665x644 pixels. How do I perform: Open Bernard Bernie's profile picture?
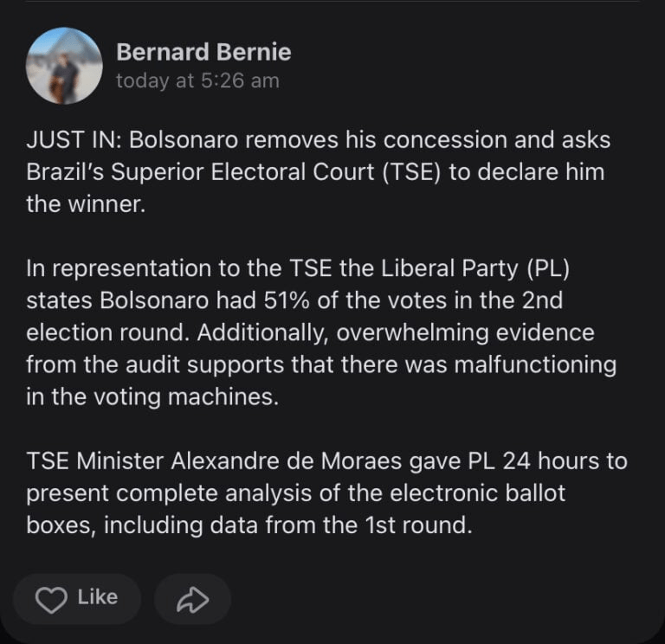pos(64,66)
